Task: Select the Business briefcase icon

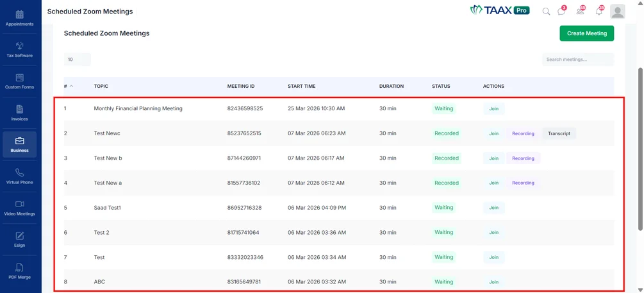Action: (19, 141)
